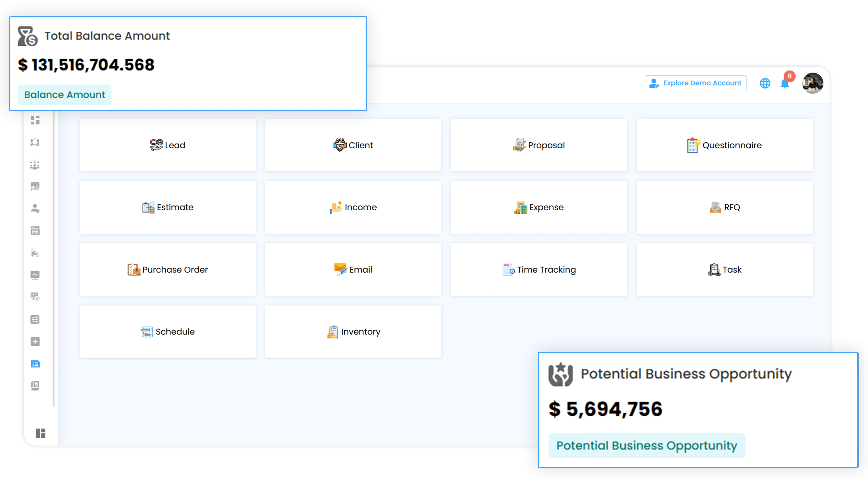Open the dashboard grid icon in sidebar
This screenshot has width=868, height=478.
[x=35, y=120]
